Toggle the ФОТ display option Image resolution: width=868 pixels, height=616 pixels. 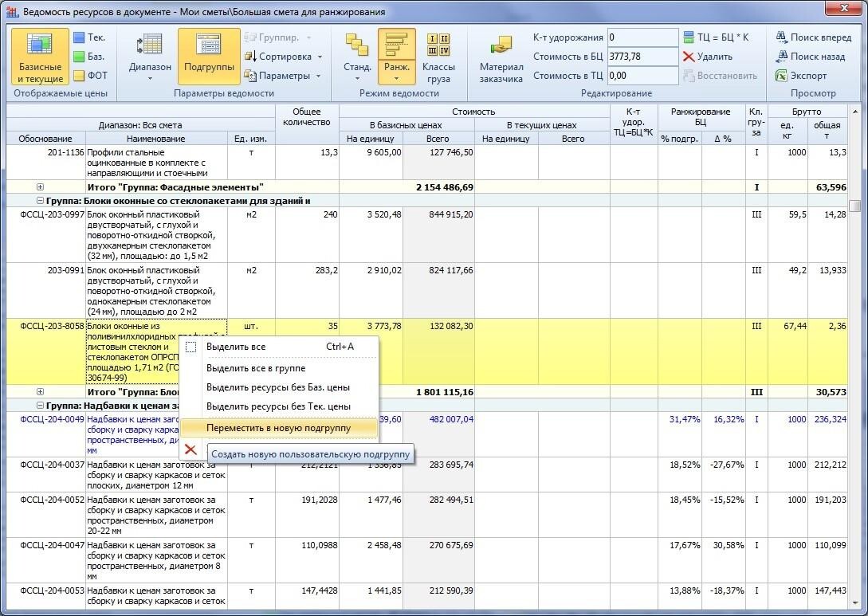(x=91, y=75)
